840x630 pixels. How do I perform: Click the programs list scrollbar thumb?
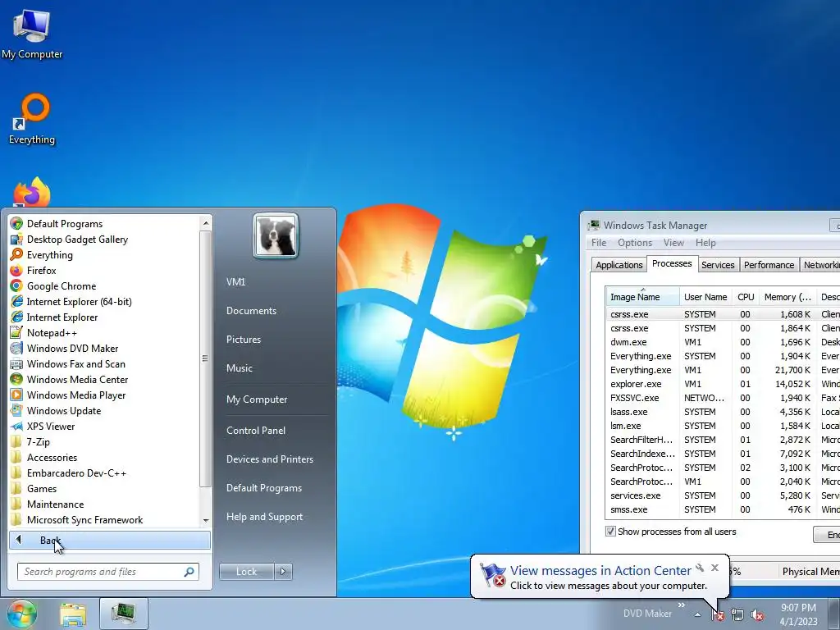coord(205,358)
